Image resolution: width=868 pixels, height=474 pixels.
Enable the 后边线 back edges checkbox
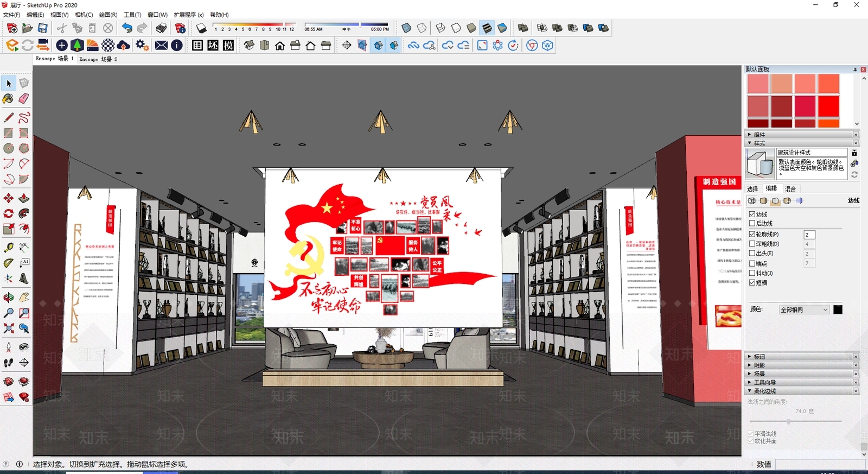tap(752, 223)
